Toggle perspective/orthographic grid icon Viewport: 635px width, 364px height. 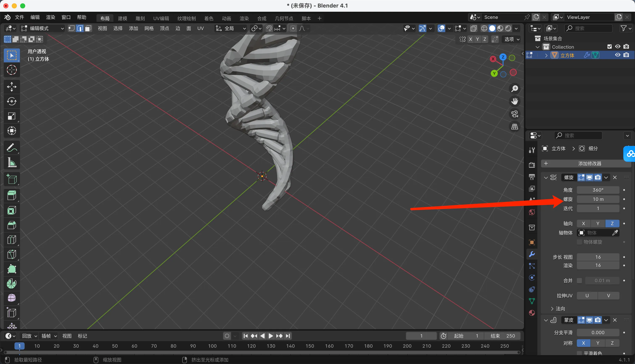[515, 127]
